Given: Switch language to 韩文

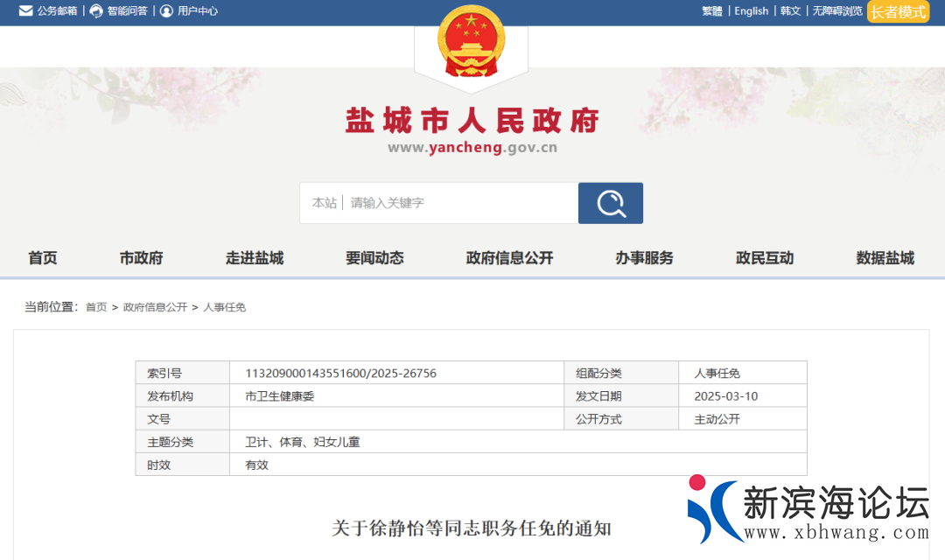Looking at the screenshot, I should tap(790, 11).
